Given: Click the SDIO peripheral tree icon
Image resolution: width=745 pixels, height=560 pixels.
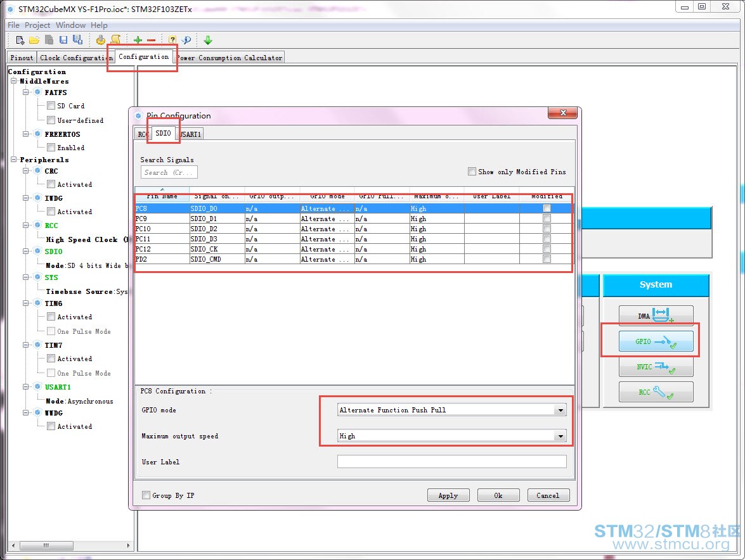Looking at the screenshot, I should pyautogui.click(x=38, y=251).
